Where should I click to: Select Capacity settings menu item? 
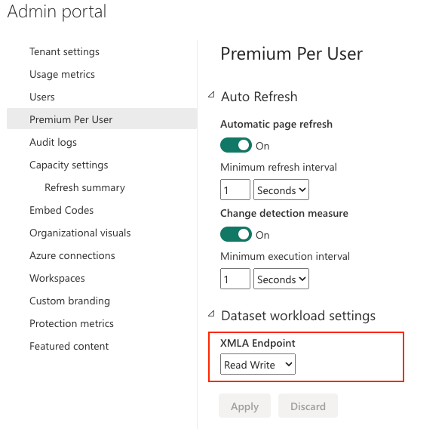pyautogui.click(x=69, y=165)
